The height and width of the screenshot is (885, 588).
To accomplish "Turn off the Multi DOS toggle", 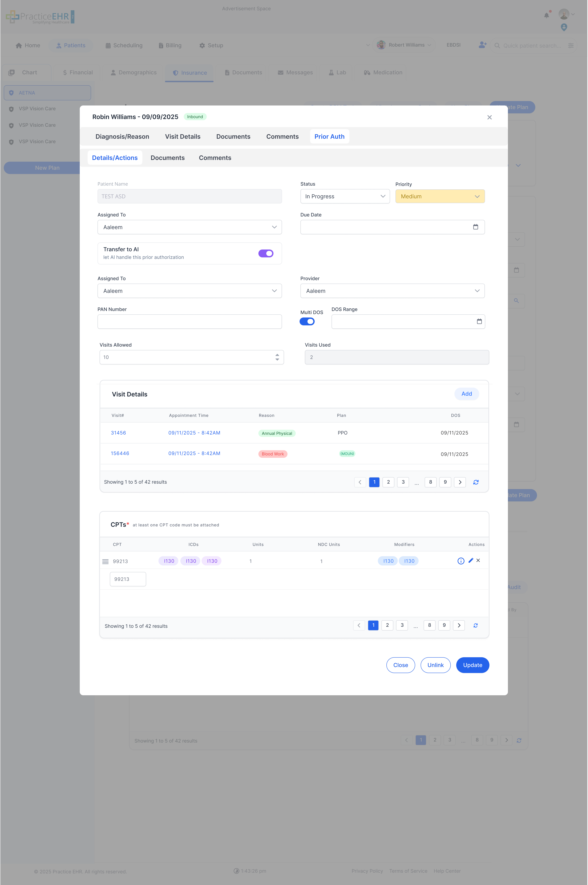I will (307, 321).
